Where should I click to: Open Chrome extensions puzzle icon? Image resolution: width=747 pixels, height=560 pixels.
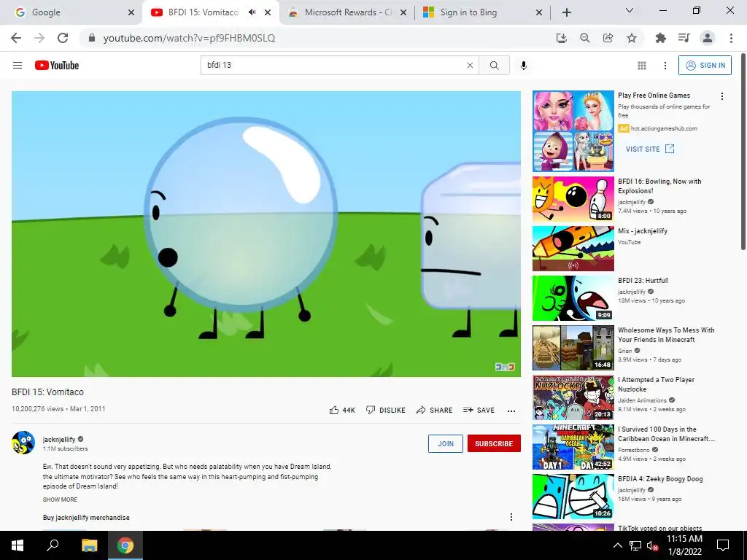coord(660,38)
